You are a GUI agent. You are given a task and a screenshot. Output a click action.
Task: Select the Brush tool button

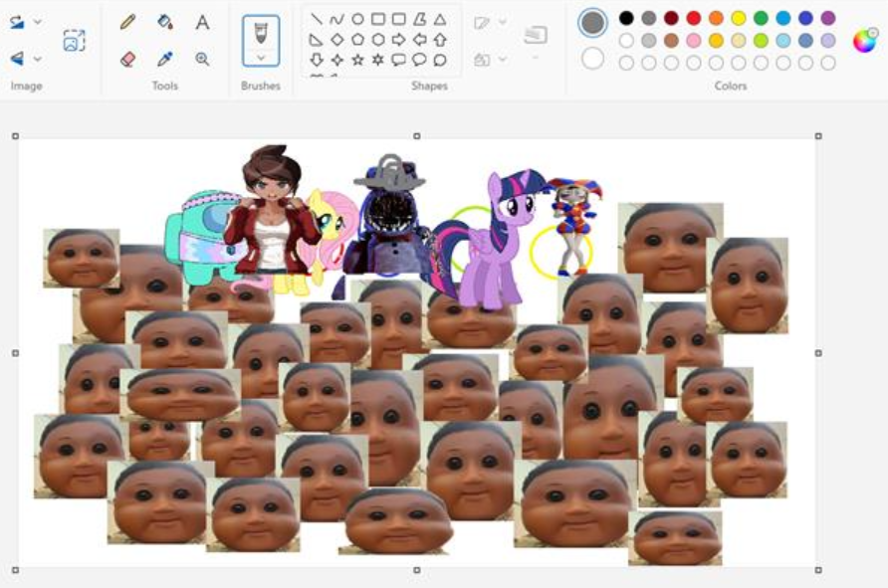point(261,34)
